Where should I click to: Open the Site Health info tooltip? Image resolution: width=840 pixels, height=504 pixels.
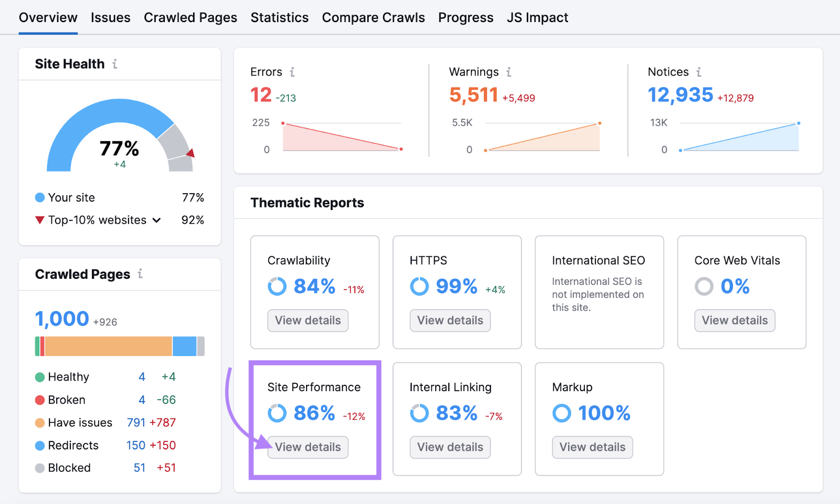[114, 64]
